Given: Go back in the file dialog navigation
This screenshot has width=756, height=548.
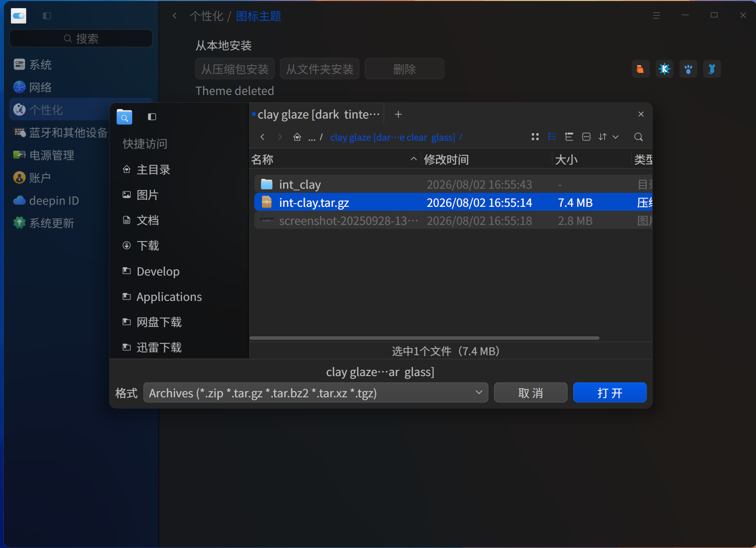Looking at the screenshot, I should (x=262, y=137).
